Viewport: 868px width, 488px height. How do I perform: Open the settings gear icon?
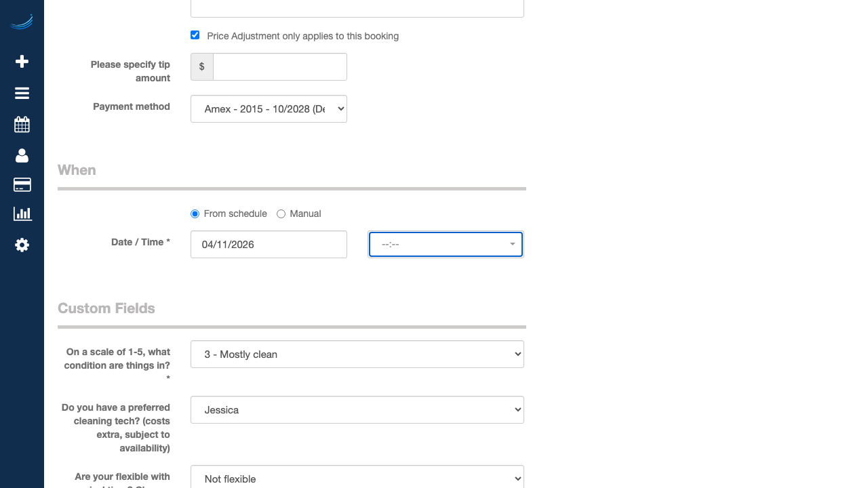22,245
